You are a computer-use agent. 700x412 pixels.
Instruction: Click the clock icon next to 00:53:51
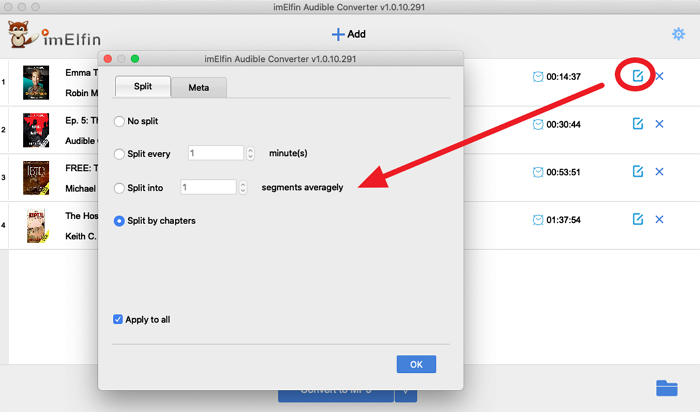(538, 172)
